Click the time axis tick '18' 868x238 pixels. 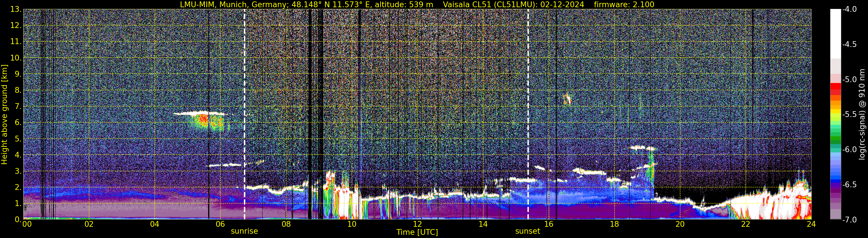click(x=614, y=224)
